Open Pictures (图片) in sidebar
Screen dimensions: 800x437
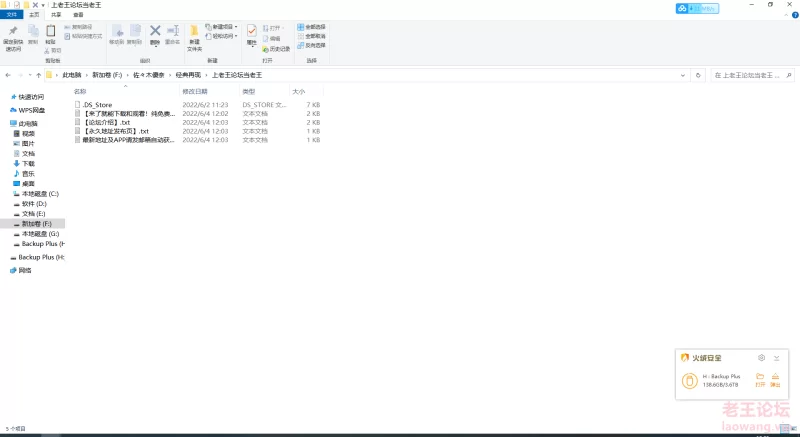coord(28,144)
